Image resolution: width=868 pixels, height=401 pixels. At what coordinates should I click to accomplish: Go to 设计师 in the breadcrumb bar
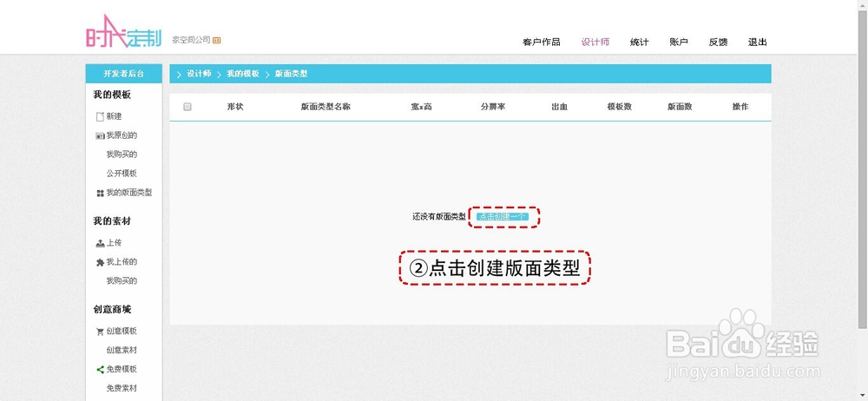(x=199, y=74)
